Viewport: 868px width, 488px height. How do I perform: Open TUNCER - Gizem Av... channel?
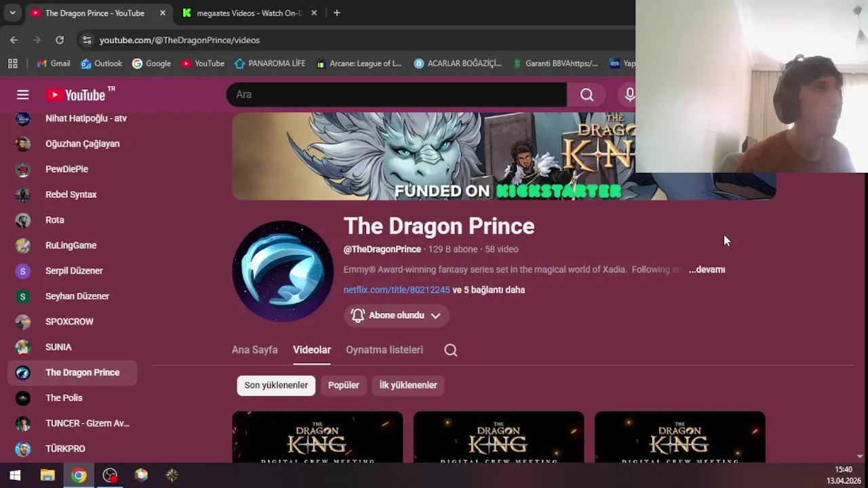pyautogui.click(x=73, y=423)
